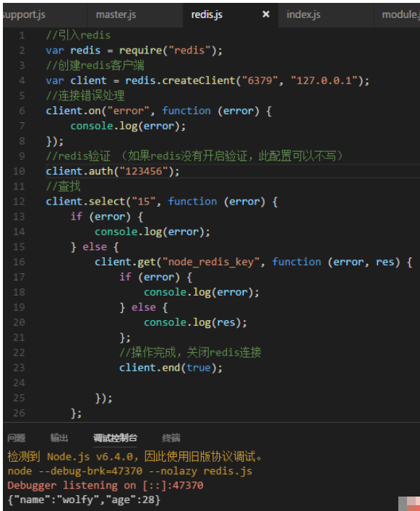Viewport: 420px width, 511px height.
Task: Click line number 1 in the gutter
Action: pyautogui.click(x=22, y=35)
